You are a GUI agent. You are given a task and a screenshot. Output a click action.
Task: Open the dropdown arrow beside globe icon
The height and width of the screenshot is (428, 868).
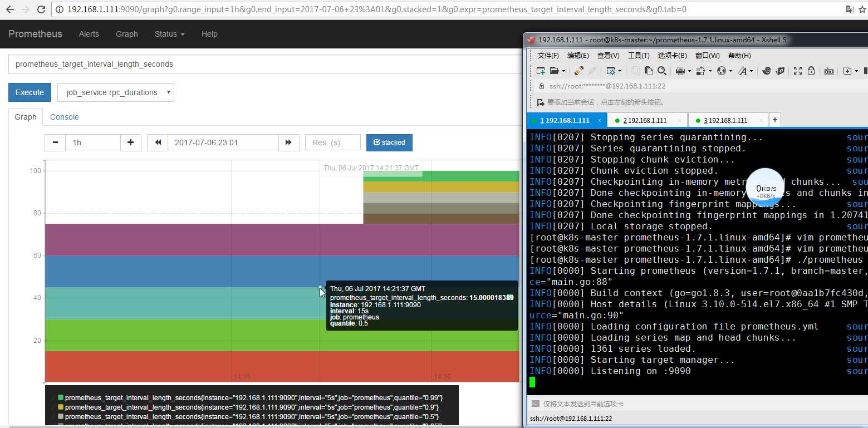point(730,71)
